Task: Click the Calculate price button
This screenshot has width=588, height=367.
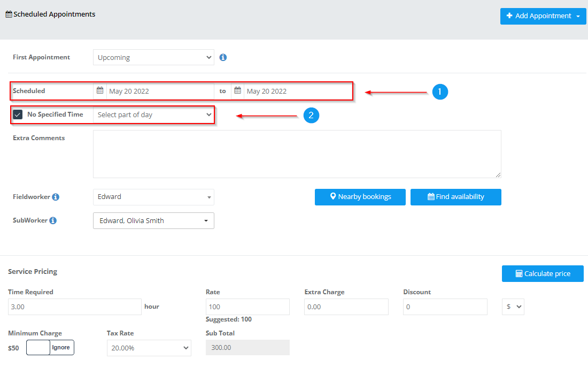Action: tap(543, 273)
